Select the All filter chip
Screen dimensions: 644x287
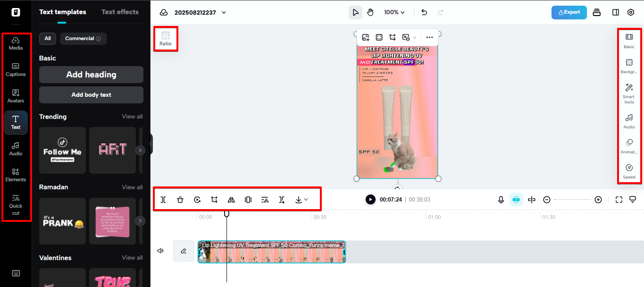point(48,39)
